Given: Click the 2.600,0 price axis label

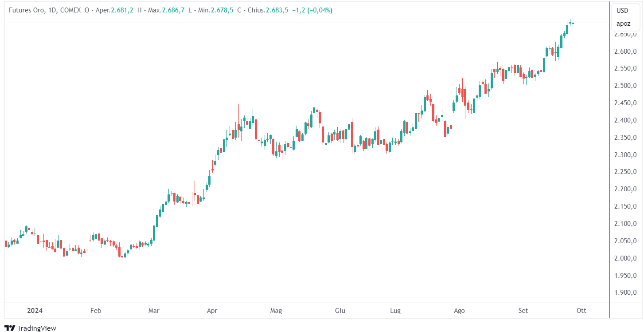Looking at the screenshot, I should click(626, 51).
